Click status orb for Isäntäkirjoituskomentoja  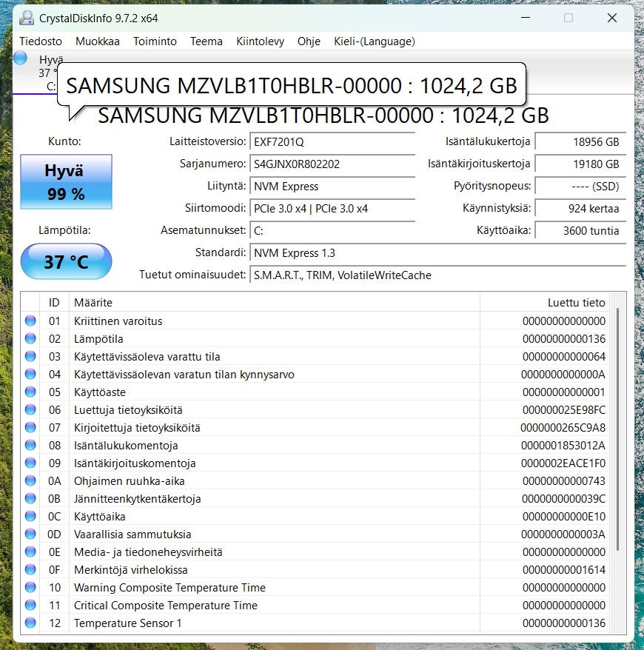coord(30,463)
